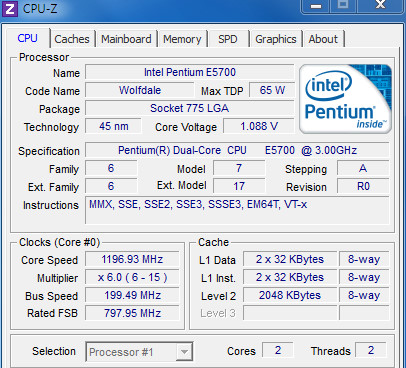Click the Stepping value A

(363, 168)
